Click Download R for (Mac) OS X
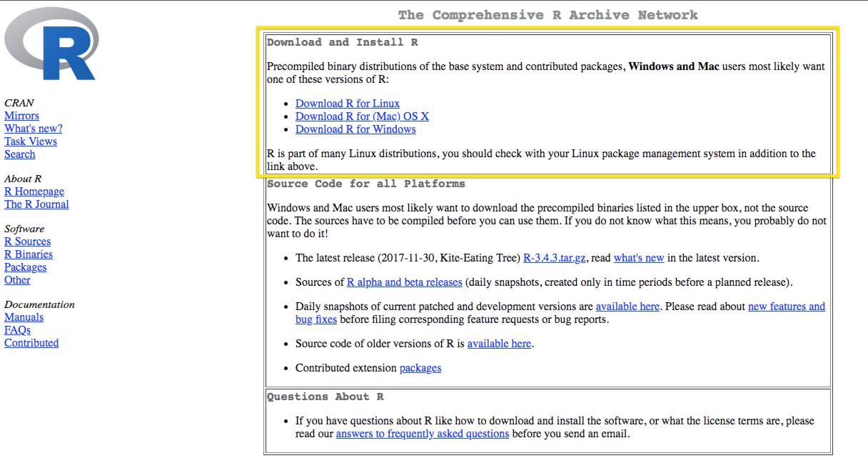This screenshot has height=463, width=868. pos(362,116)
